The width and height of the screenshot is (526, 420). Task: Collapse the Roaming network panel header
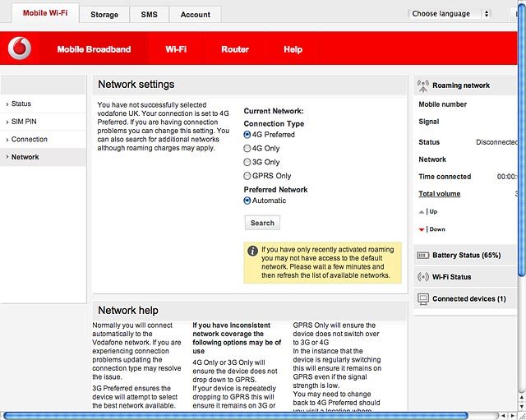click(465, 85)
